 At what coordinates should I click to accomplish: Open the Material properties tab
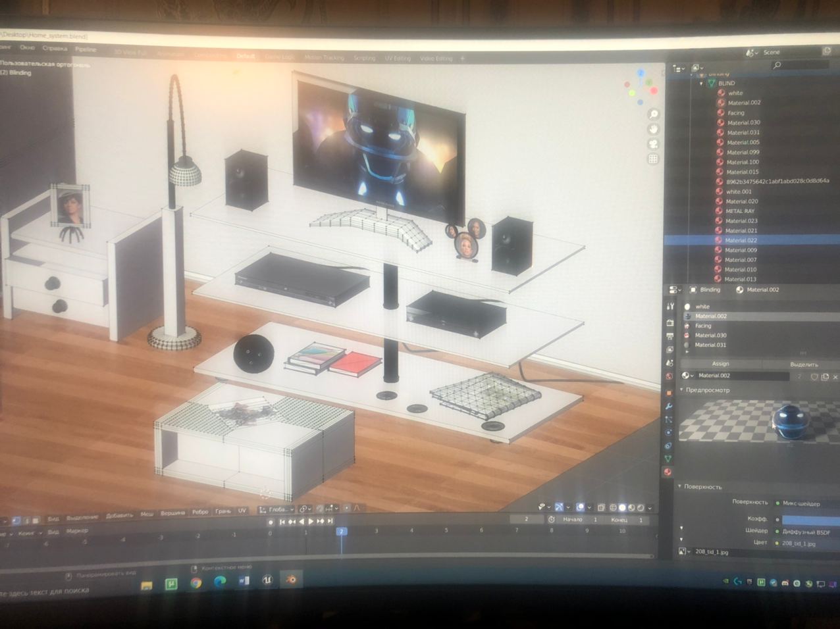pos(668,472)
